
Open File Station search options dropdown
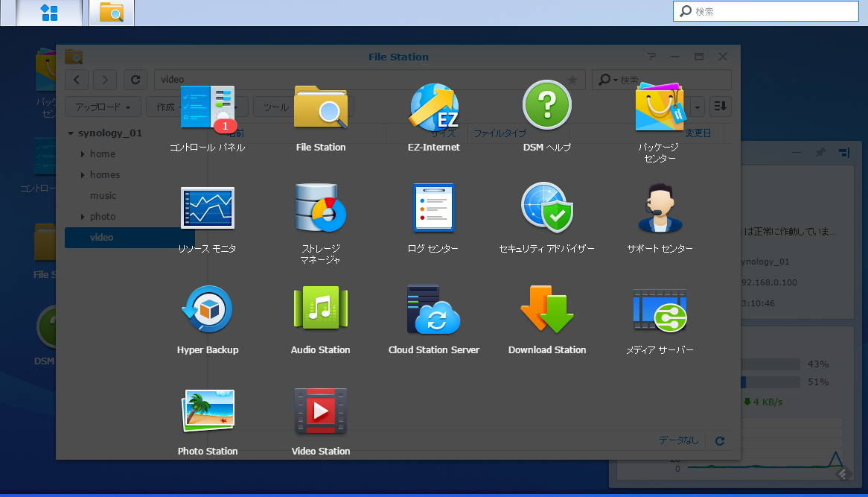pos(607,80)
